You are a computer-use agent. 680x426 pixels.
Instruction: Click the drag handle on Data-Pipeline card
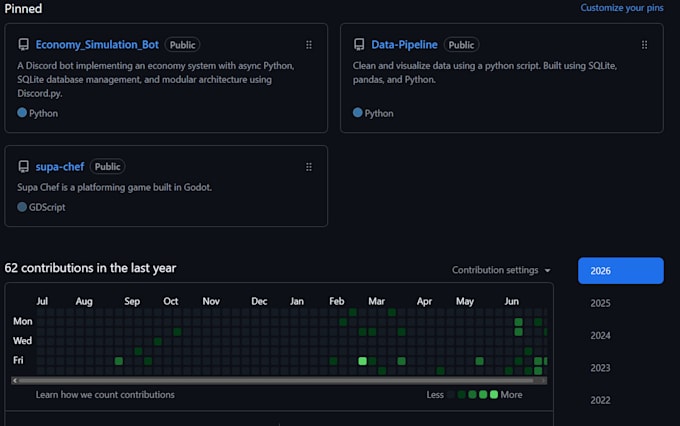[x=644, y=45]
